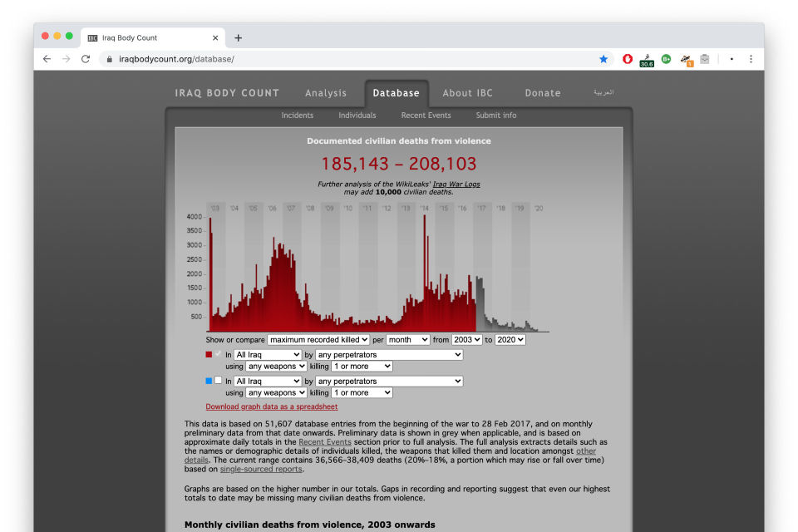798x532 pixels.
Task: Enable the blue series comparison checkbox
Action: click(219, 381)
